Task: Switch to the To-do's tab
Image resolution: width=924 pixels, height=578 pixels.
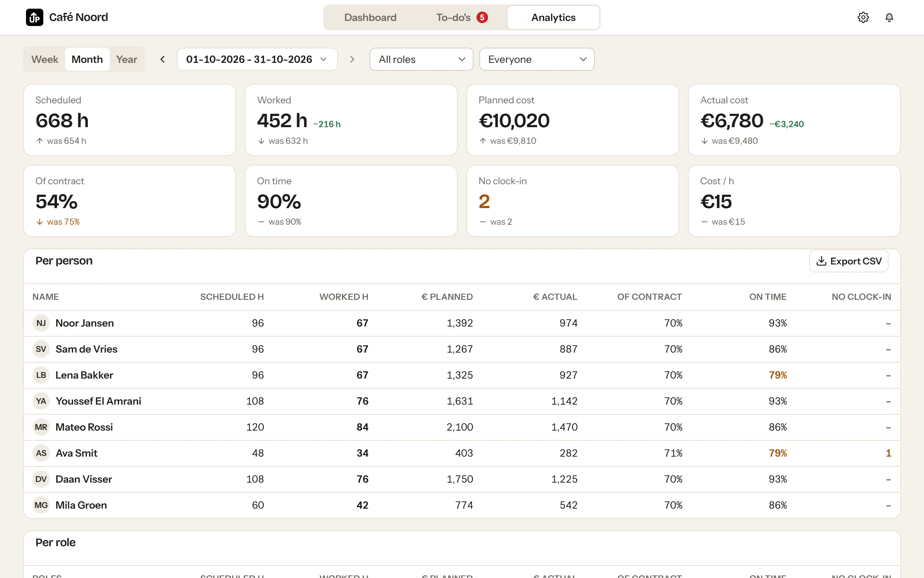Action: (461, 17)
